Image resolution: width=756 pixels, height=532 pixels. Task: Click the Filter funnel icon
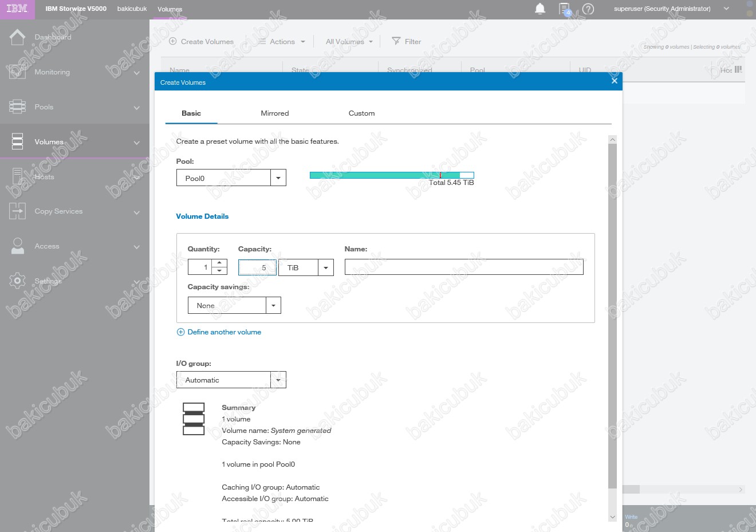(396, 41)
